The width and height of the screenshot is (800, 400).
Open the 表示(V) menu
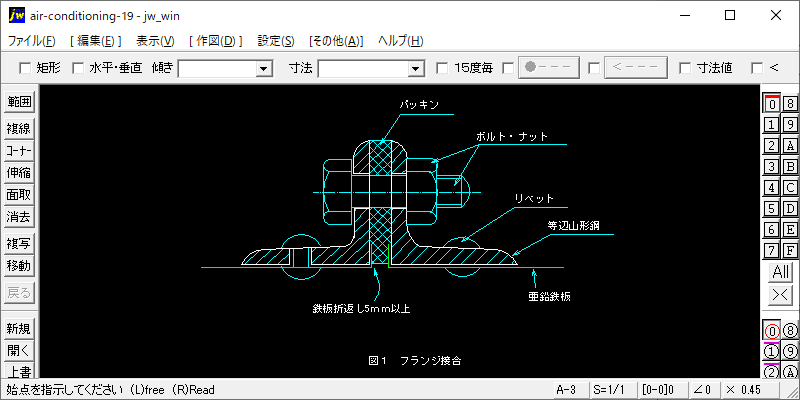click(x=156, y=41)
